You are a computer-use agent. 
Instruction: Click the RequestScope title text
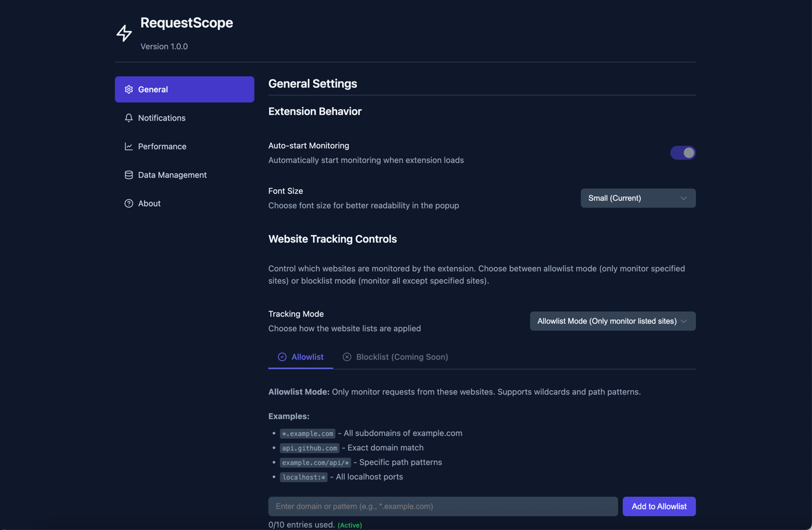(187, 23)
